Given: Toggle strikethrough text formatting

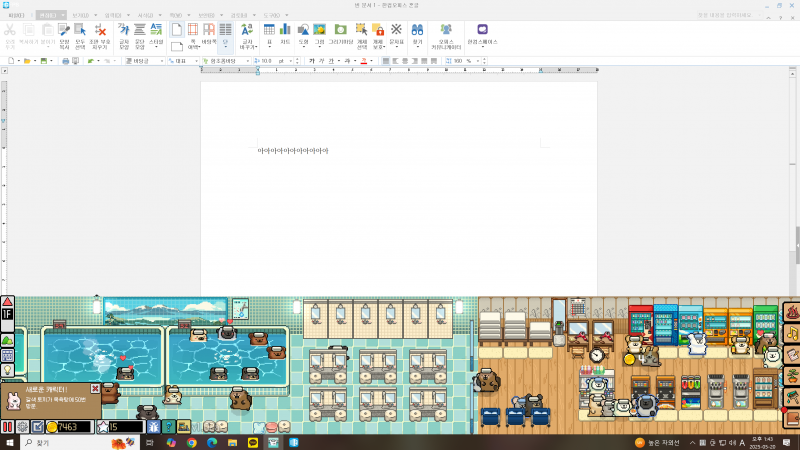Looking at the screenshot, I should 347,61.
